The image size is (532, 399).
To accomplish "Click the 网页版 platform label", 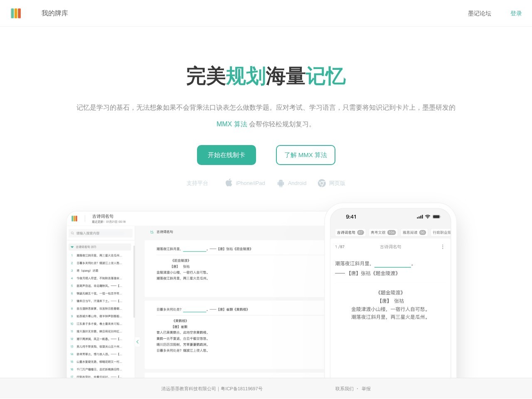I will 337,183.
